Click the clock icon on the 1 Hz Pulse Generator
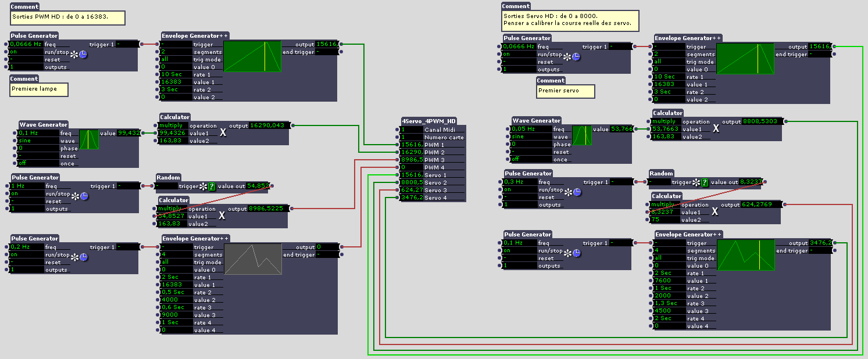Screen dimensions: 868x359 click(84, 196)
